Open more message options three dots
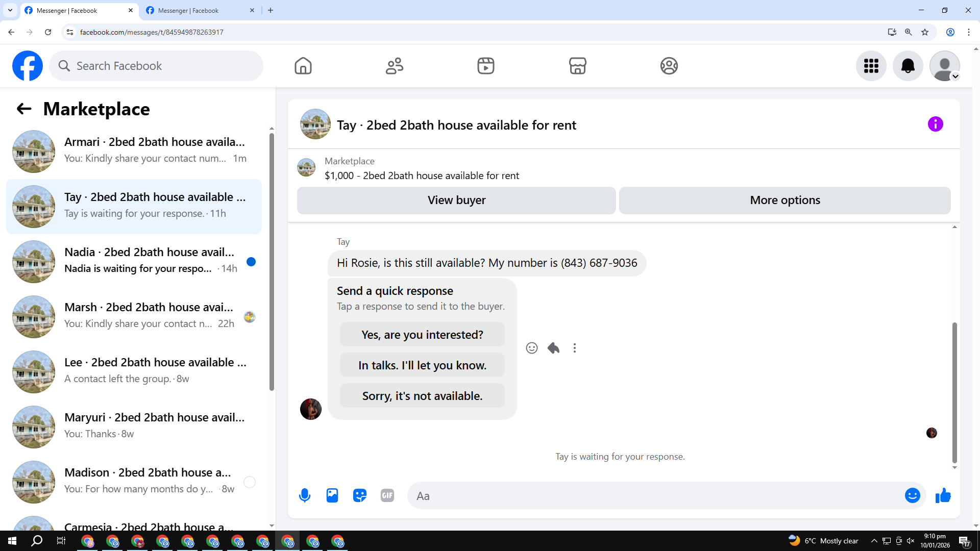980x551 pixels. tap(575, 348)
